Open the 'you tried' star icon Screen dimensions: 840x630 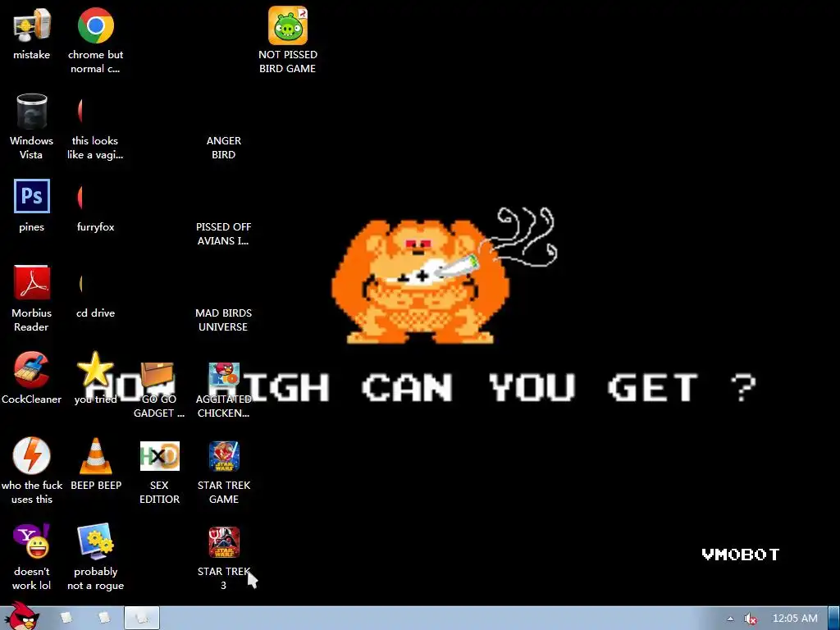pyautogui.click(x=95, y=369)
